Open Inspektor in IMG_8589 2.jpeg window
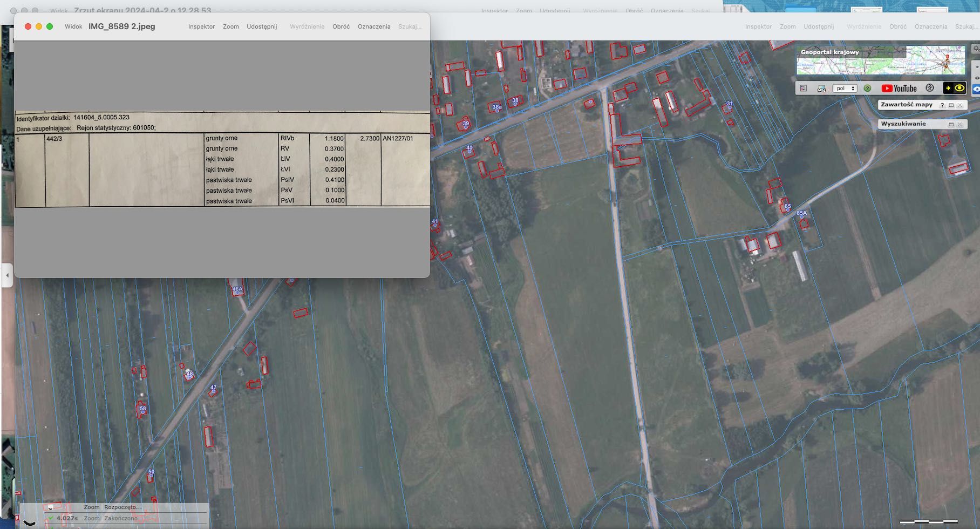The width and height of the screenshot is (980, 529). 201,26
